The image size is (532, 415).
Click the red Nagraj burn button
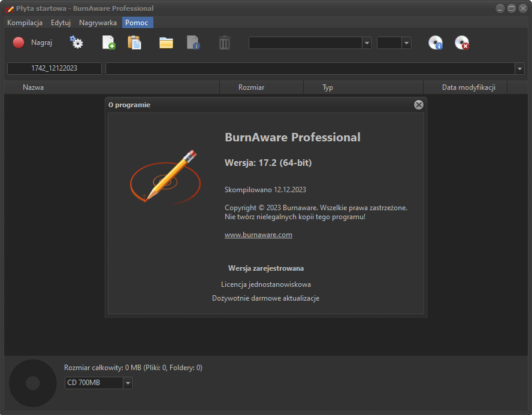pos(19,43)
